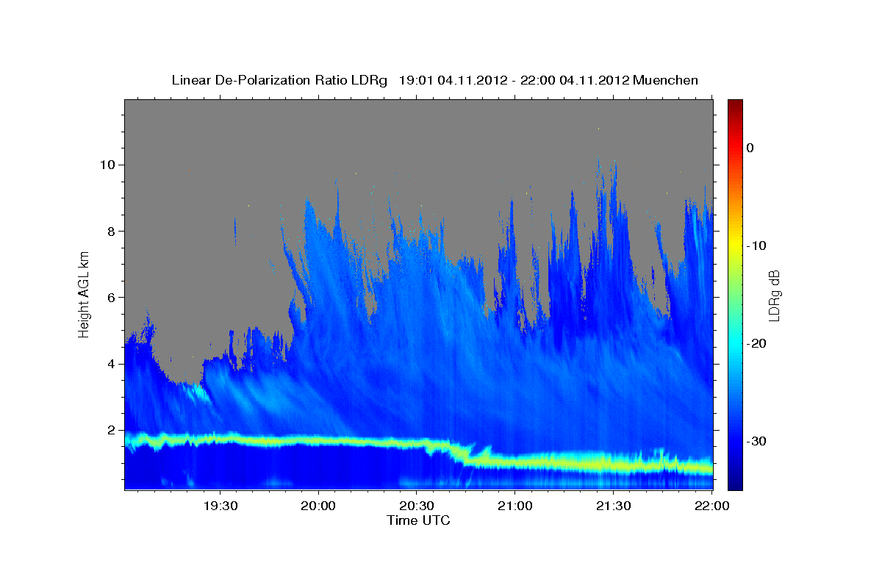Click the height tick label 2
Image resolution: width=882 pixels, height=588 pixels.
tap(113, 430)
